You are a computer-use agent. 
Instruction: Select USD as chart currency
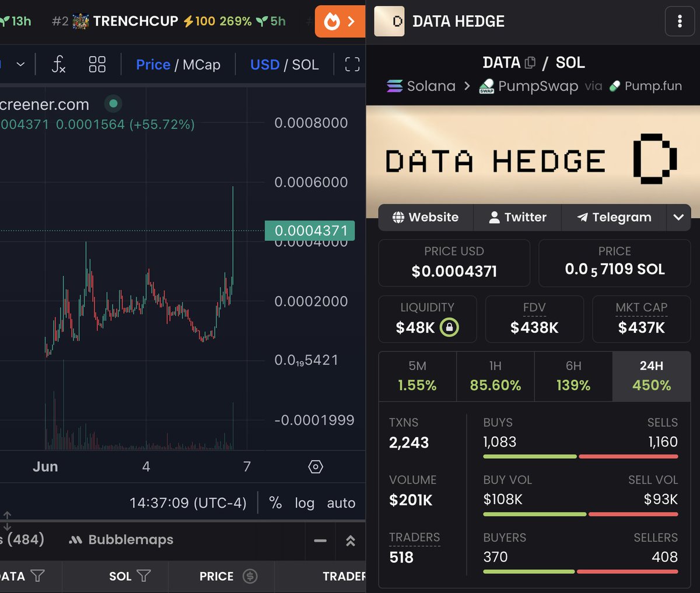265,64
